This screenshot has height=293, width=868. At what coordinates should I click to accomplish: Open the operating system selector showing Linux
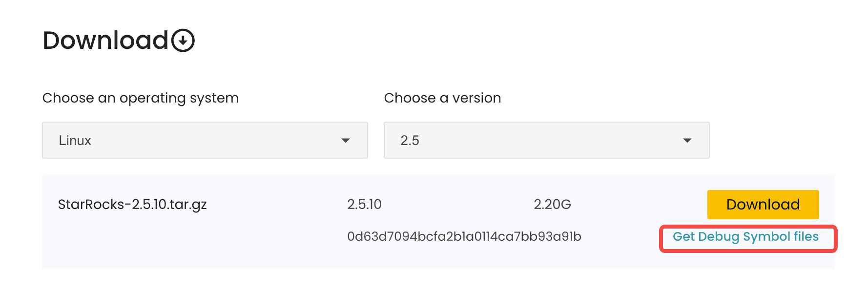[x=205, y=141]
